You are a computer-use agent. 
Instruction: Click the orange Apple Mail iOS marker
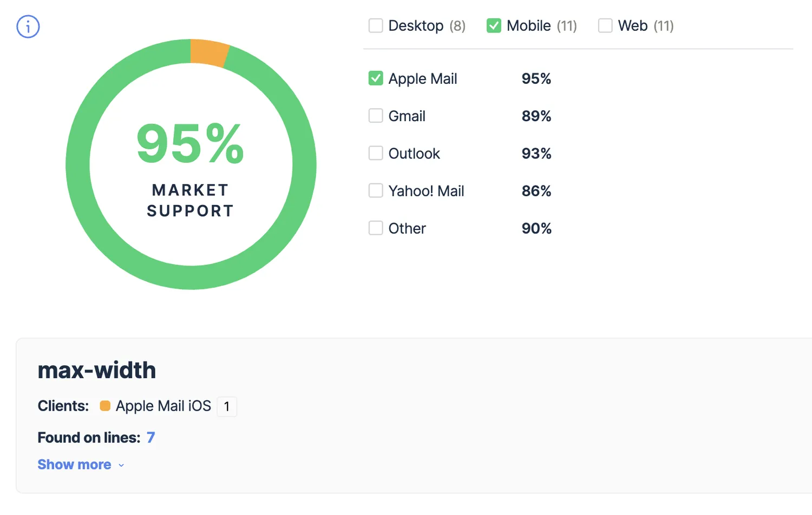(x=105, y=406)
